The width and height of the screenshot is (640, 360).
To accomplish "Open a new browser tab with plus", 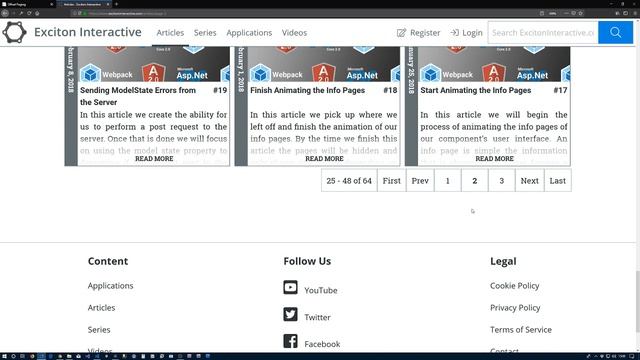I will 116,4.
